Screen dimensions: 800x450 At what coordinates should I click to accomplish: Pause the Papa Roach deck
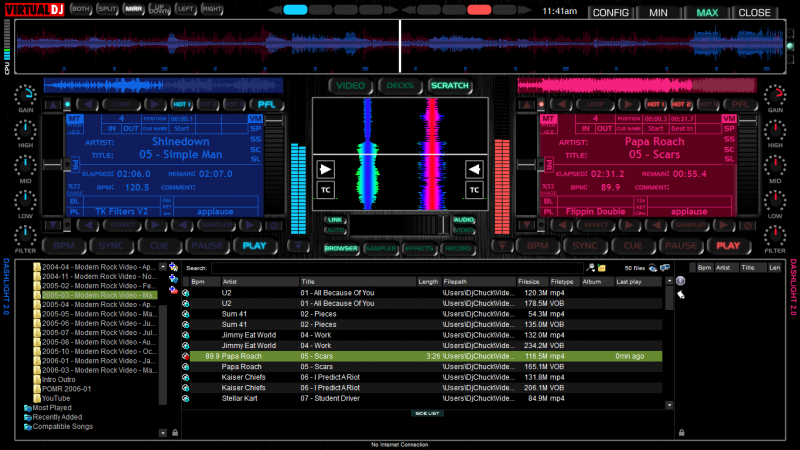tap(681, 246)
